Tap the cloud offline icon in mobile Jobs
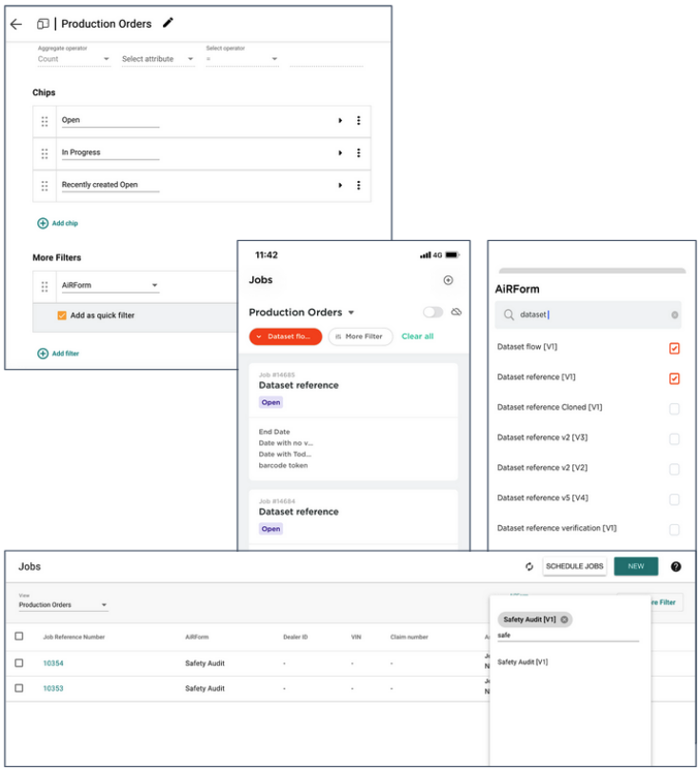Image resolution: width=700 pixels, height=771 pixels. pos(456,313)
